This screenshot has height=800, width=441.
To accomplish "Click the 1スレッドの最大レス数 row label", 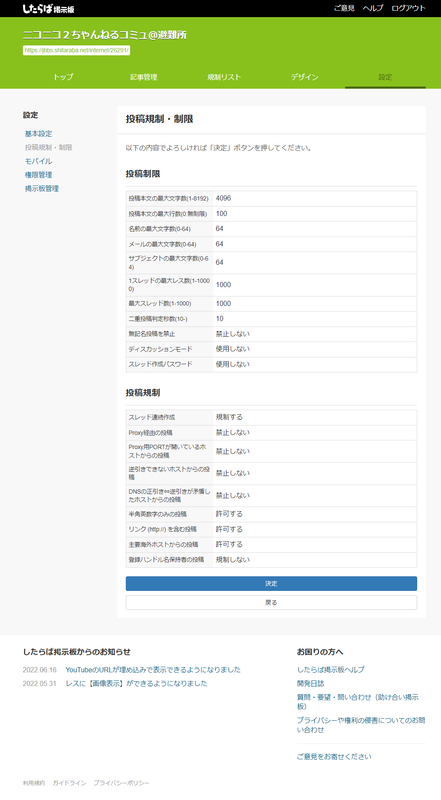I will (x=169, y=285).
